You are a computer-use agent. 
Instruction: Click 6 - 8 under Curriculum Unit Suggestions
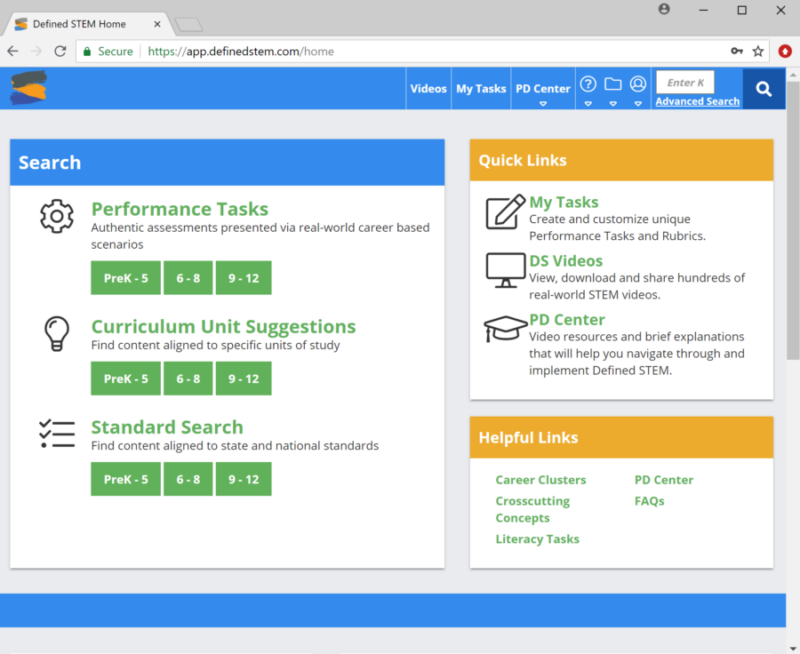pyautogui.click(x=188, y=378)
